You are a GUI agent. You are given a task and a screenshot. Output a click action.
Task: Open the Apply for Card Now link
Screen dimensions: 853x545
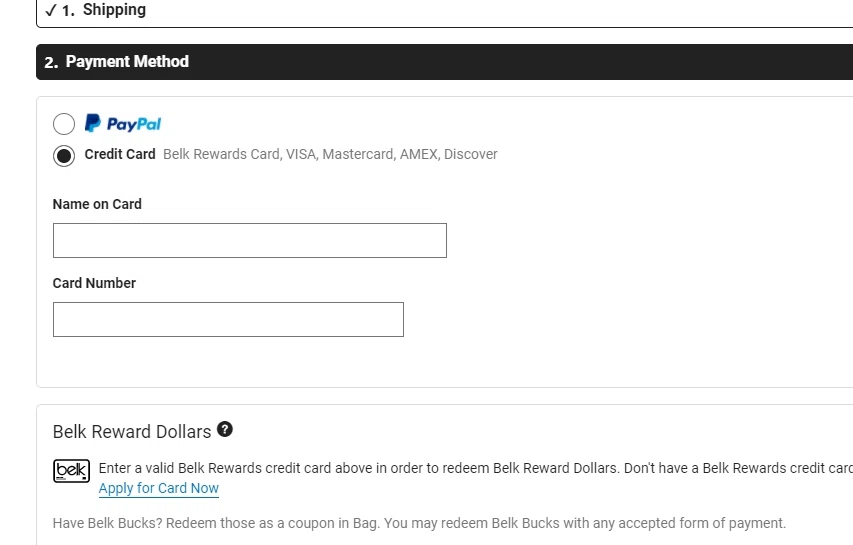coord(159,488)
